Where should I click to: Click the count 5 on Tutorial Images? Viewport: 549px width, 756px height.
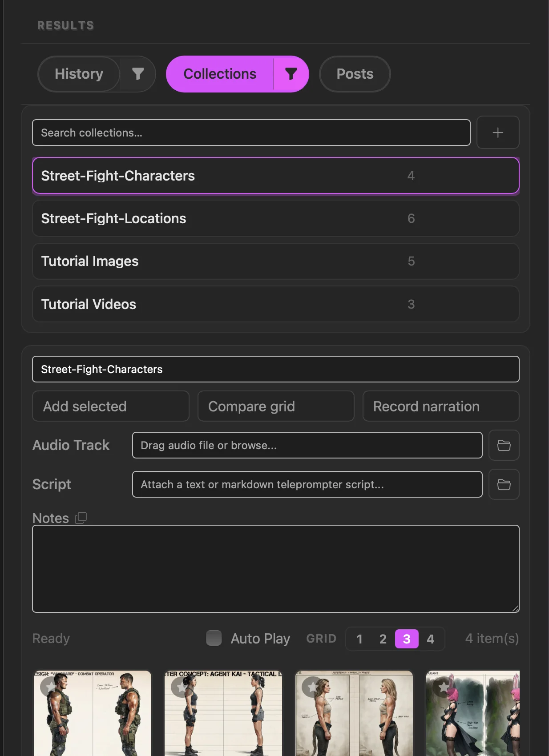click(x=411, y=261)
